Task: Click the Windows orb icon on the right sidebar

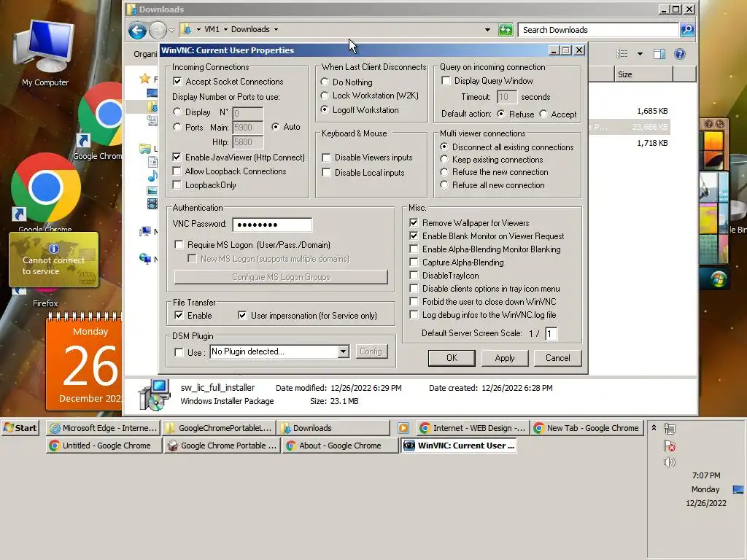Action: [x=718, y=279]
